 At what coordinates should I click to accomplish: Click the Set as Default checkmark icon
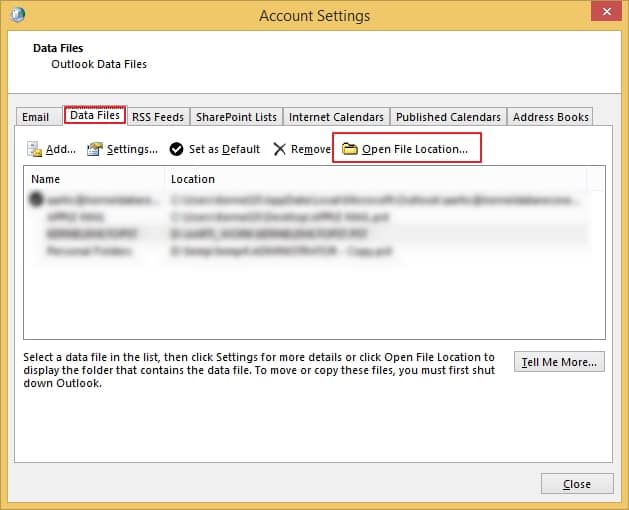pos(176,149)
